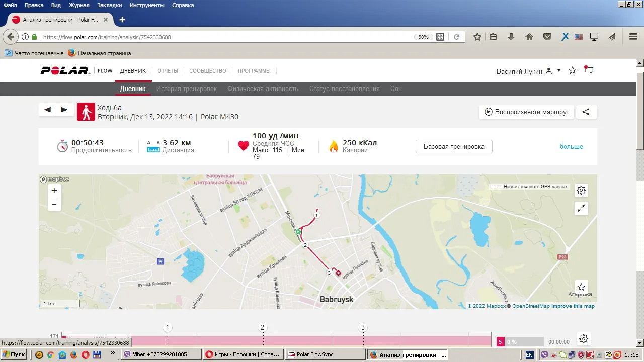Viewport: 644px width, 362px height.
Task: Switch to Polar FlowSync taskbar window
Action: click(x=326, y=354)
